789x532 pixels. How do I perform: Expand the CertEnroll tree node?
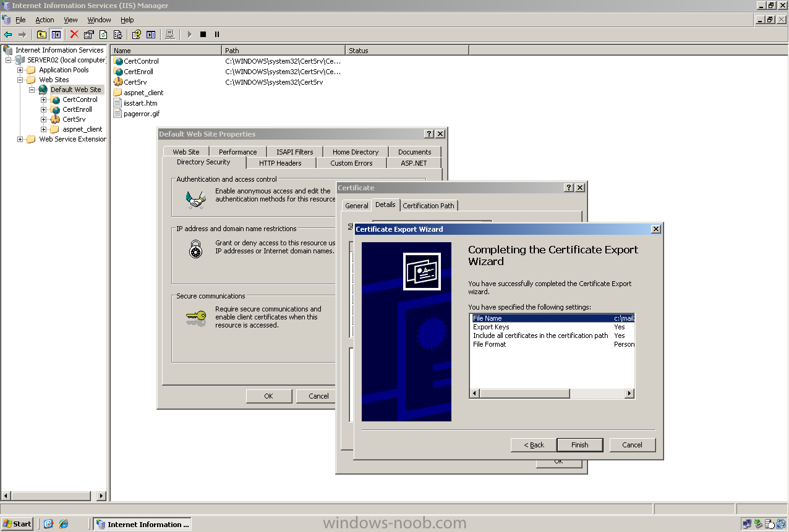tap(44, 109)
